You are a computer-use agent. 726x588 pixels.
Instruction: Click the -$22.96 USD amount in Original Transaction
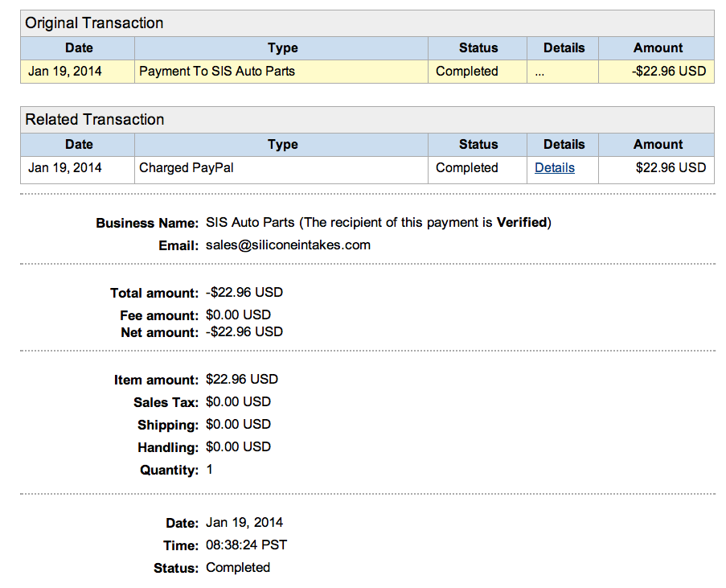point(669,72)
